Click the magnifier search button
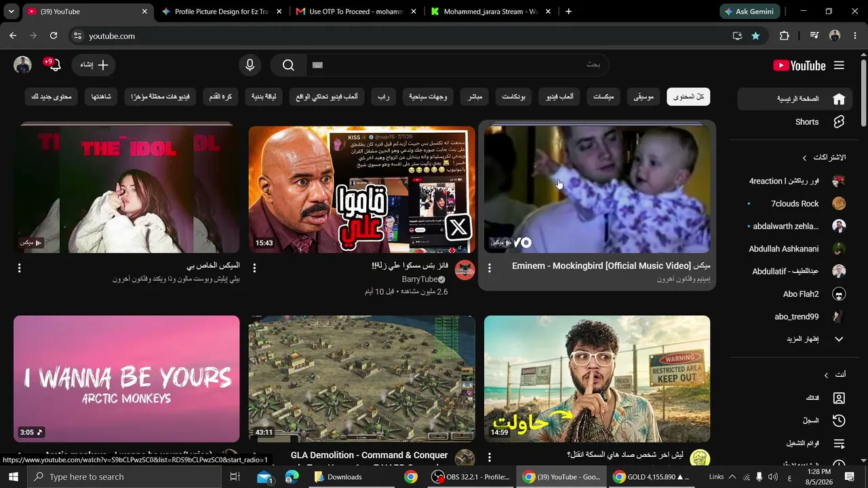 tap(288, 65)
